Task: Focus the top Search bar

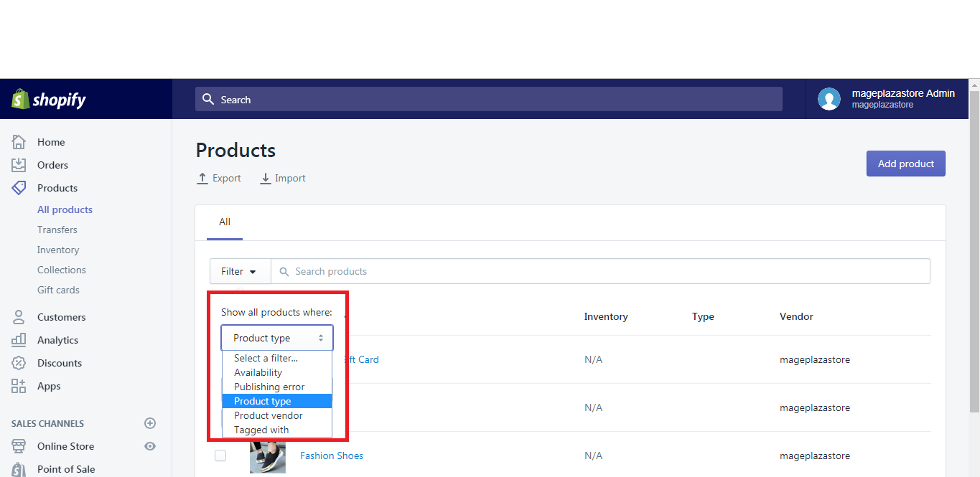Action: click(489, 99)
